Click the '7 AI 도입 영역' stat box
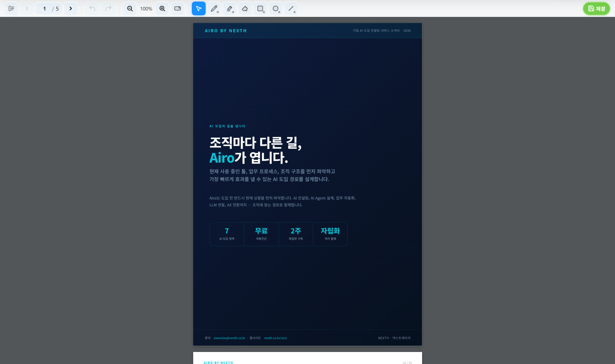Image resolution: width=615 pixels, height=364 pixels. [227, 234]
